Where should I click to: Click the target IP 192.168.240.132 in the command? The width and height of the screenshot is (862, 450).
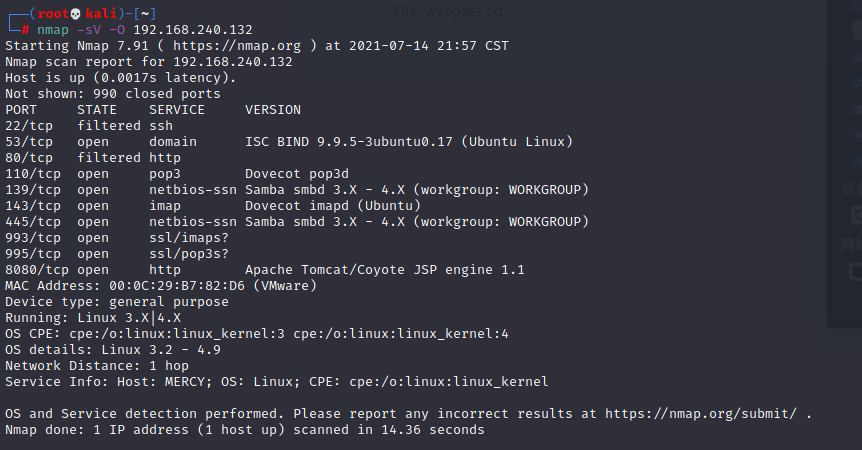point(193,30)
